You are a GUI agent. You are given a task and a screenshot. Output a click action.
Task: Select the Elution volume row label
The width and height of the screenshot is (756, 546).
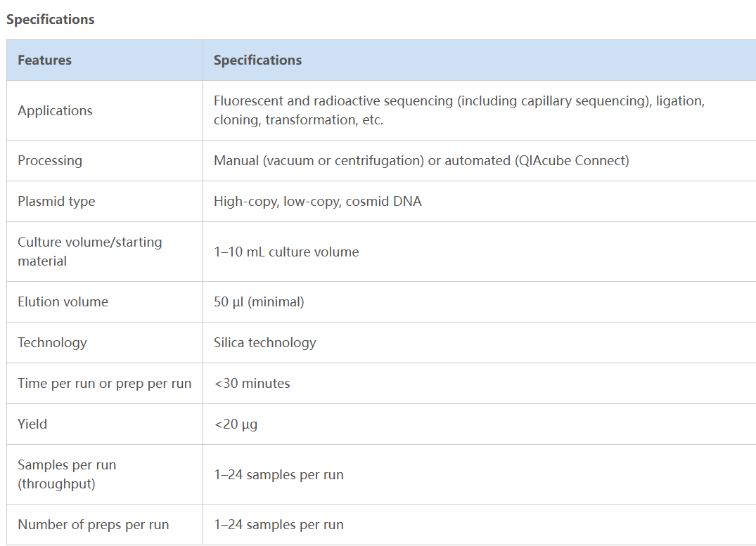[63, 302]
